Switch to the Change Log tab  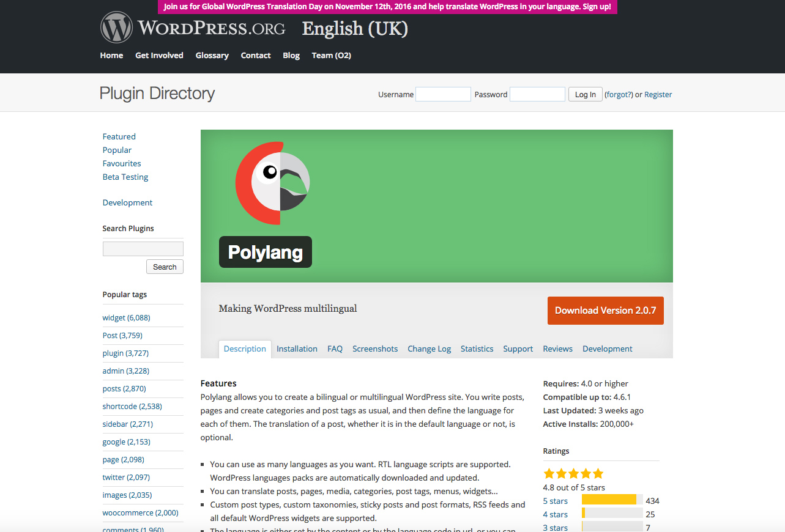[x=429, y=349]
